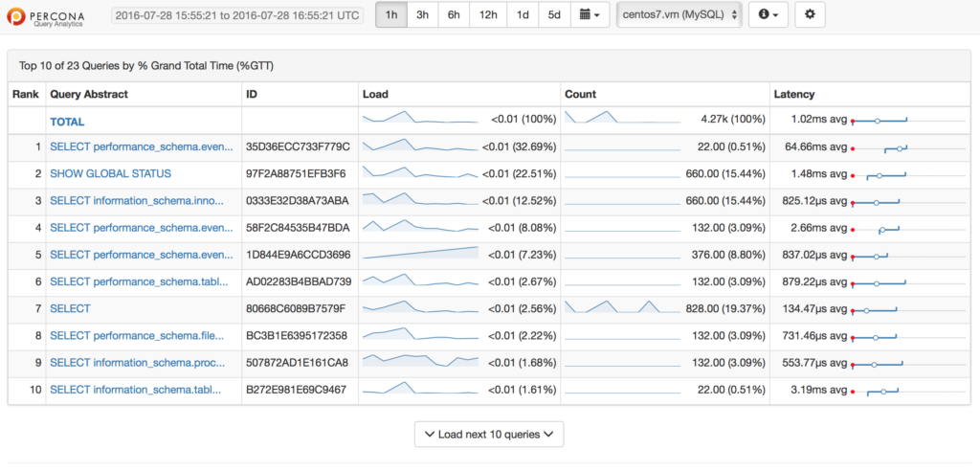Open settings via the gear icon
Screen dimensions: 980x472
coord(810,15)
